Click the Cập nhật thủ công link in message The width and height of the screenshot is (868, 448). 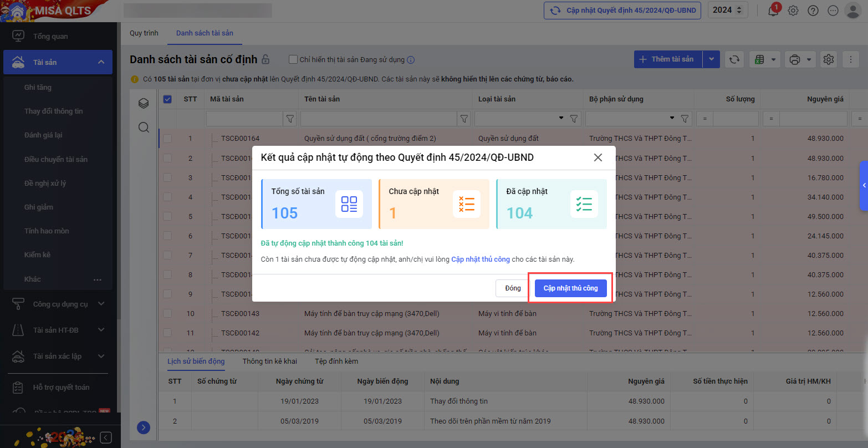pyautogui.click(x=481, y=259)
